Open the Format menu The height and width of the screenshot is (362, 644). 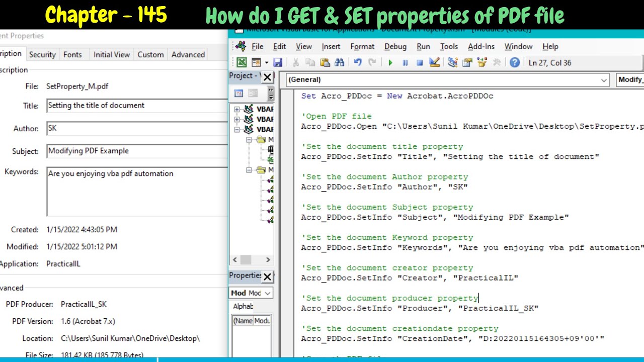[x=362, y=46]
